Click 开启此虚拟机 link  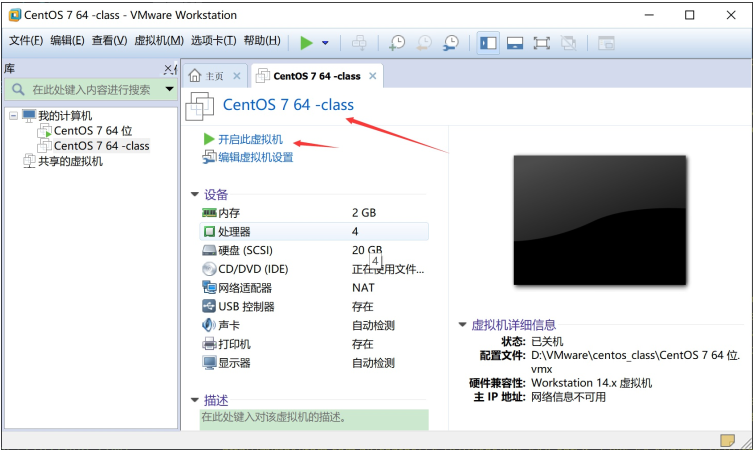250,139
